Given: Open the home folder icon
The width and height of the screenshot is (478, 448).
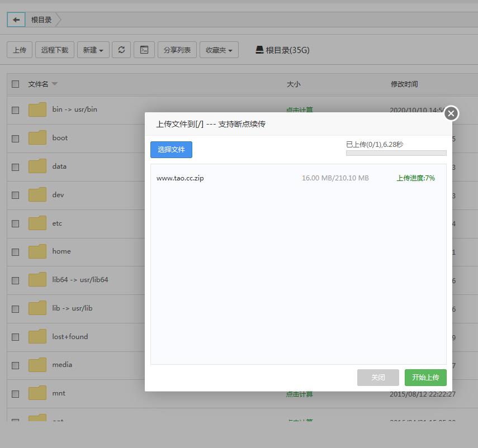Looking at the screenshot, I should [x=37, y=251].
